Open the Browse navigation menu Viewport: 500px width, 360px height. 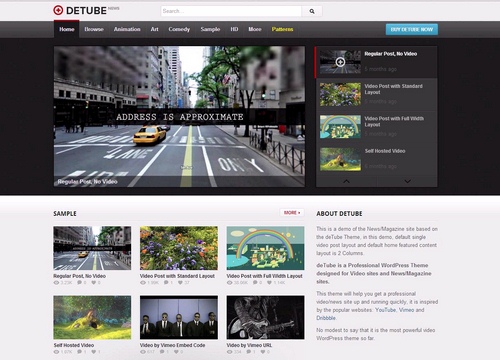[94, 29]
